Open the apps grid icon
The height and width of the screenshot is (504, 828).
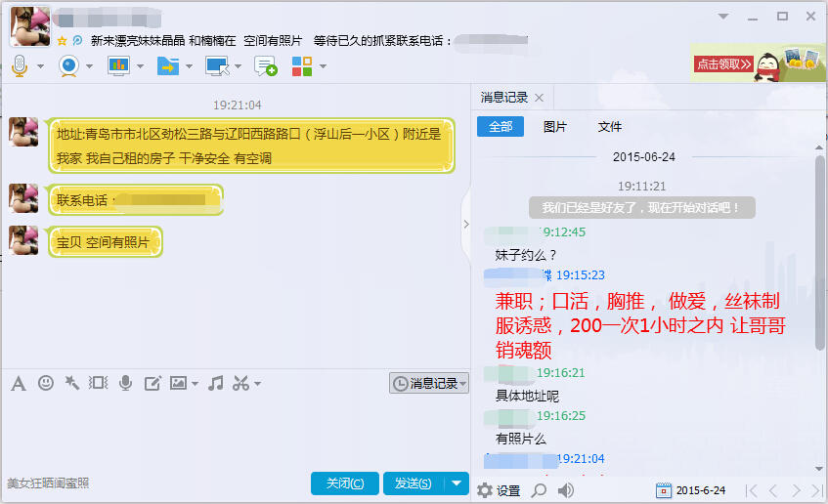[x=302, y=66]
